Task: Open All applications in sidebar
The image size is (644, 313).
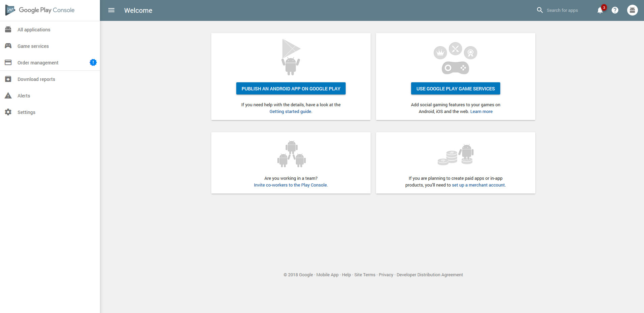Action: [x=34, y=30]
